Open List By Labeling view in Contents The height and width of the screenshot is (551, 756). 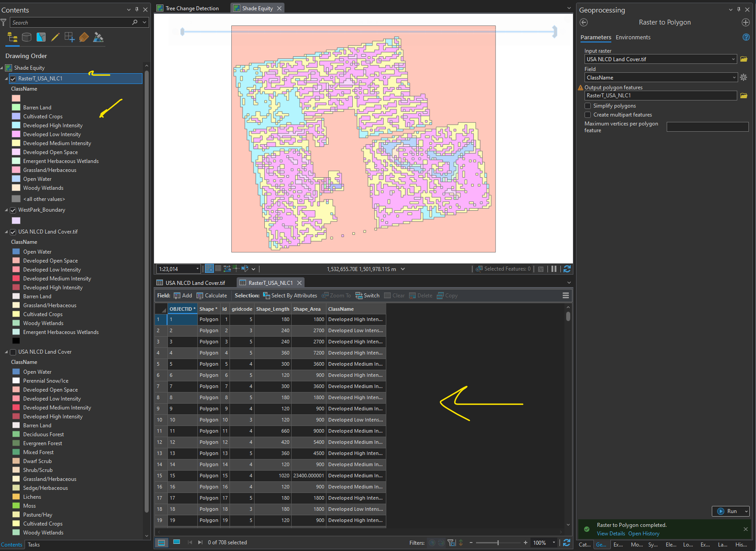[84, 38]
